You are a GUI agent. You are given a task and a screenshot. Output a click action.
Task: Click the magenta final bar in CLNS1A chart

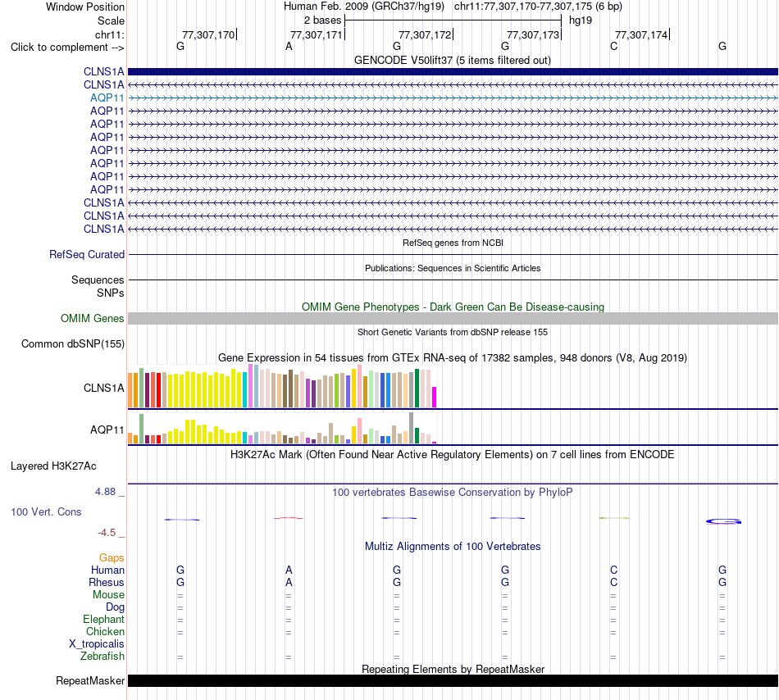point(435,398)
